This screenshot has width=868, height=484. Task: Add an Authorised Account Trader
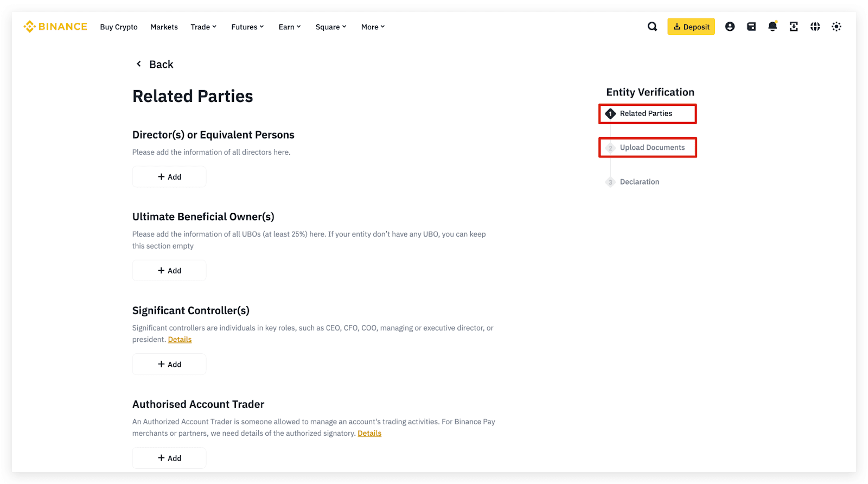[169, 458]
